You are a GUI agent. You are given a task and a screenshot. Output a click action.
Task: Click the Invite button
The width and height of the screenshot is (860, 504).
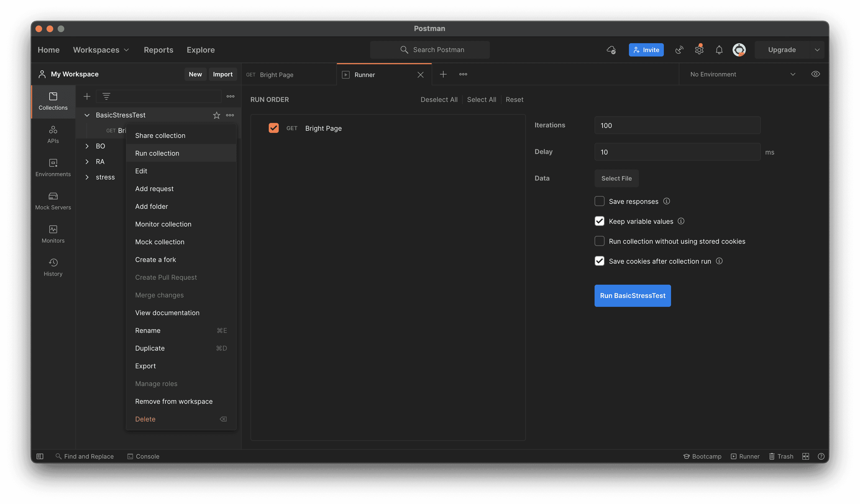tap(646, 50)
